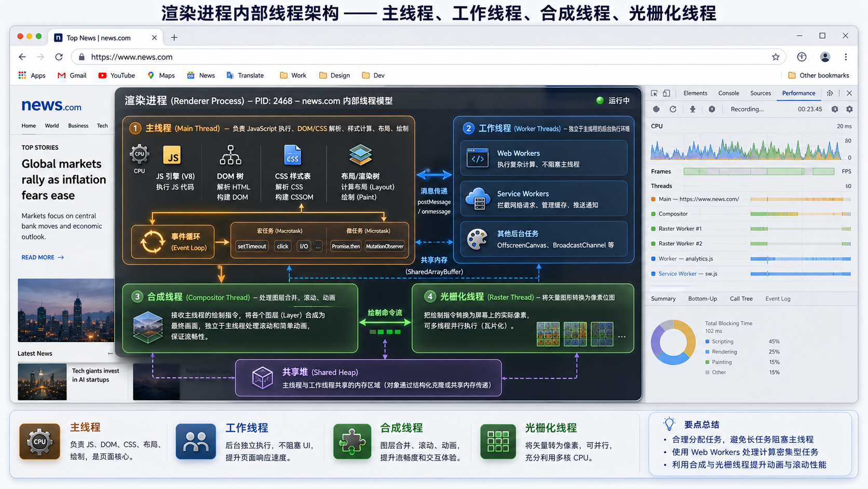Click the reload and profile icon
The image size is (868, 489).
tap(673, 109)
